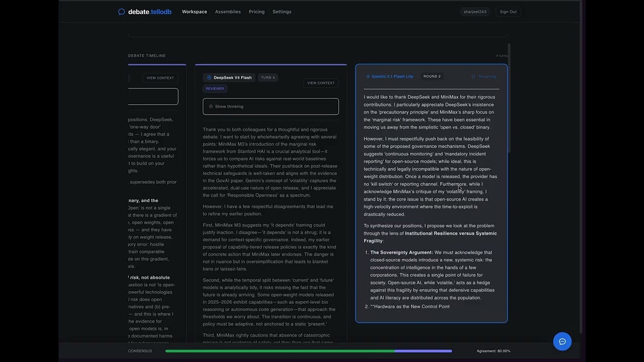Click the CONSENSUS label
Image resolution: width=644 pixels, height=362 pixels.
(140, 351)
